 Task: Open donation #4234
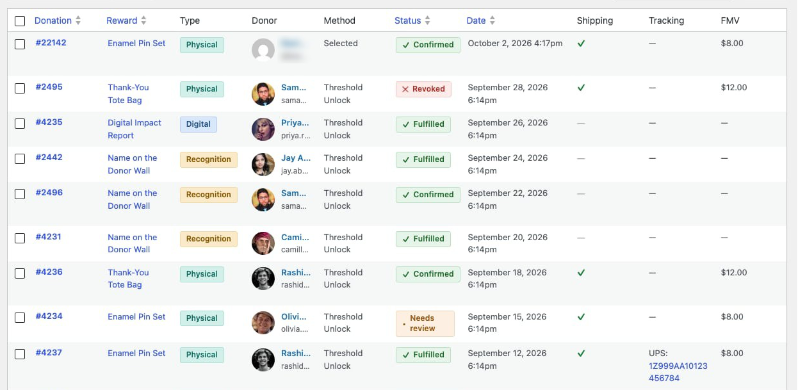click(x=49, y=316)
